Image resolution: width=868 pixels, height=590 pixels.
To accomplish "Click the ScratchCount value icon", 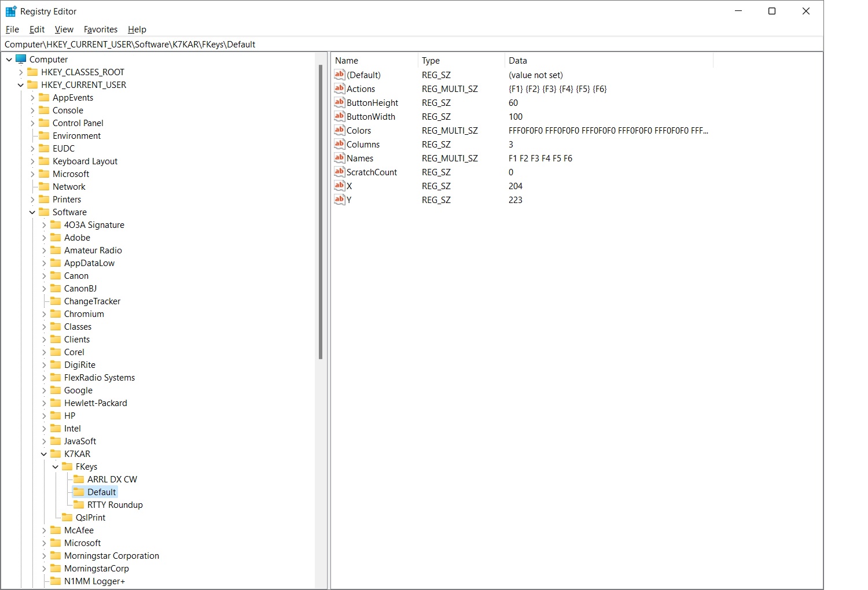I will pyautogui.click(x=340, y=172).
